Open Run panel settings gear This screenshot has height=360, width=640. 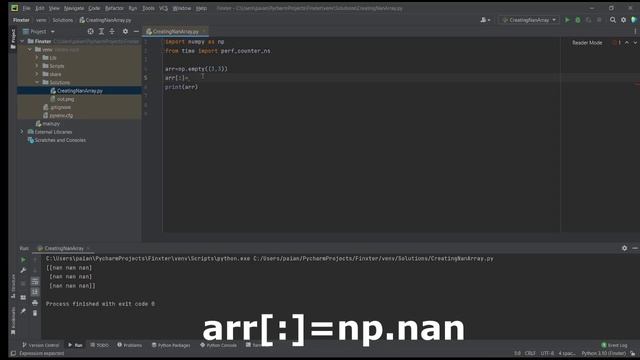pyautogui.click(x=624, y=248)
